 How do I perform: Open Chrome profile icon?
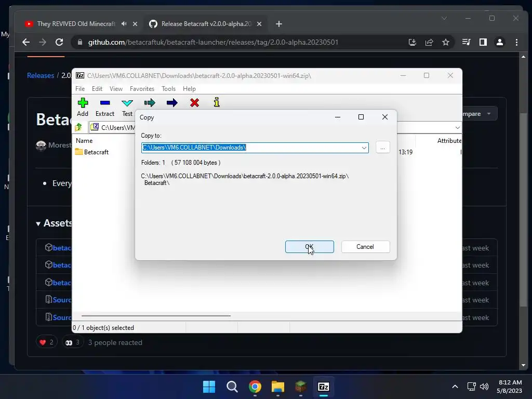pyautogui.click(x=500, y=42)
